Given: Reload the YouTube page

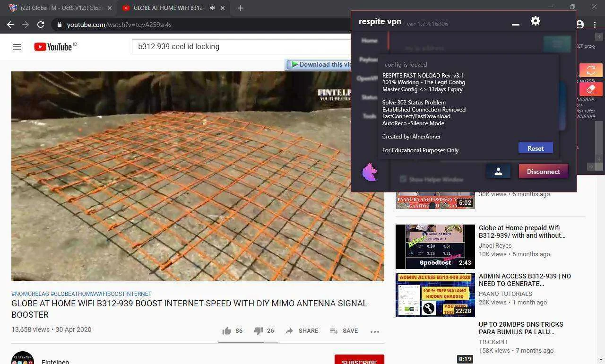Looking at the screenshot, I should tap(41, 25).
